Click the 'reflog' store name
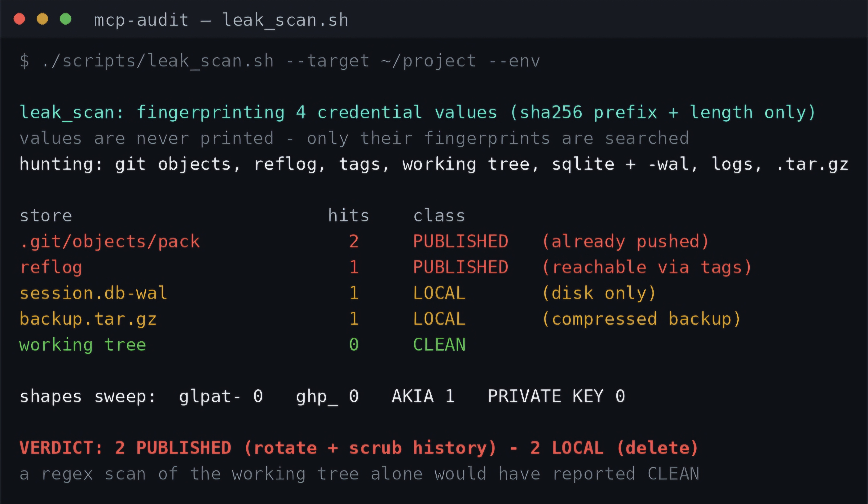 pyautogui.click(x=51, y=268)
